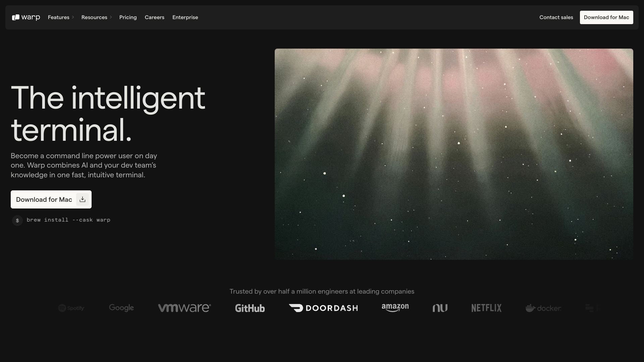Click the Docker logo
644x362 pixels.
[x=543, y=308]
